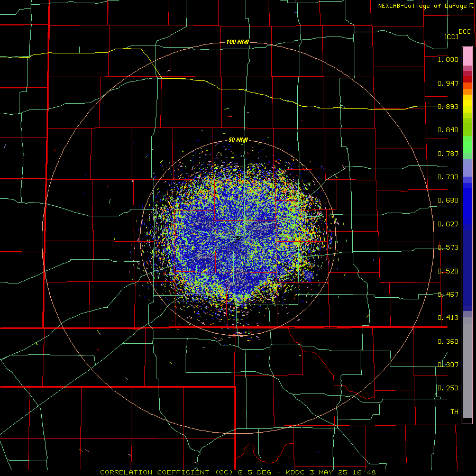Select the 0.413 legend value
The width and height of the screenshot is (476, 476).
click(448, 318)
